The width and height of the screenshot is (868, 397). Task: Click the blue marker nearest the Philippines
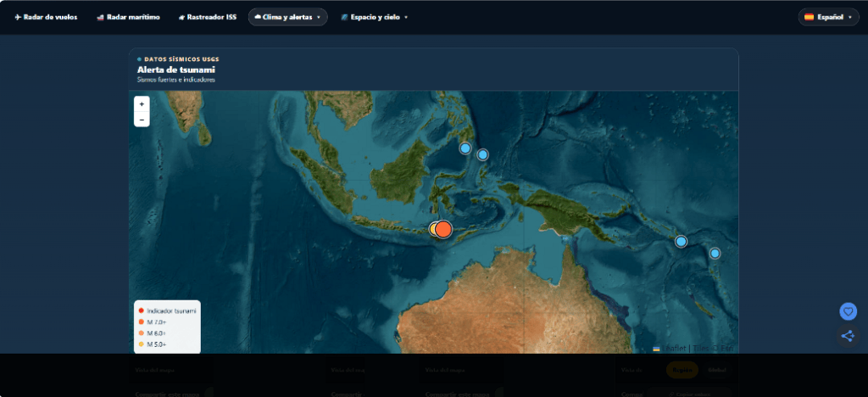tap(465, 148)
